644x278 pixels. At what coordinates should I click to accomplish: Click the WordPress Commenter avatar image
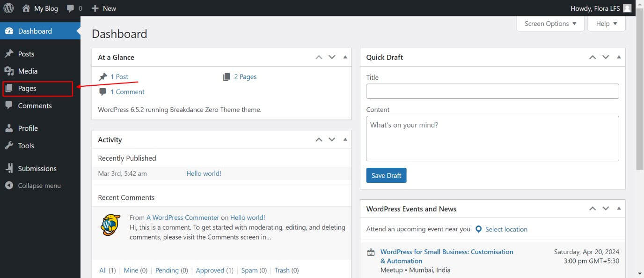pos(110,225)
